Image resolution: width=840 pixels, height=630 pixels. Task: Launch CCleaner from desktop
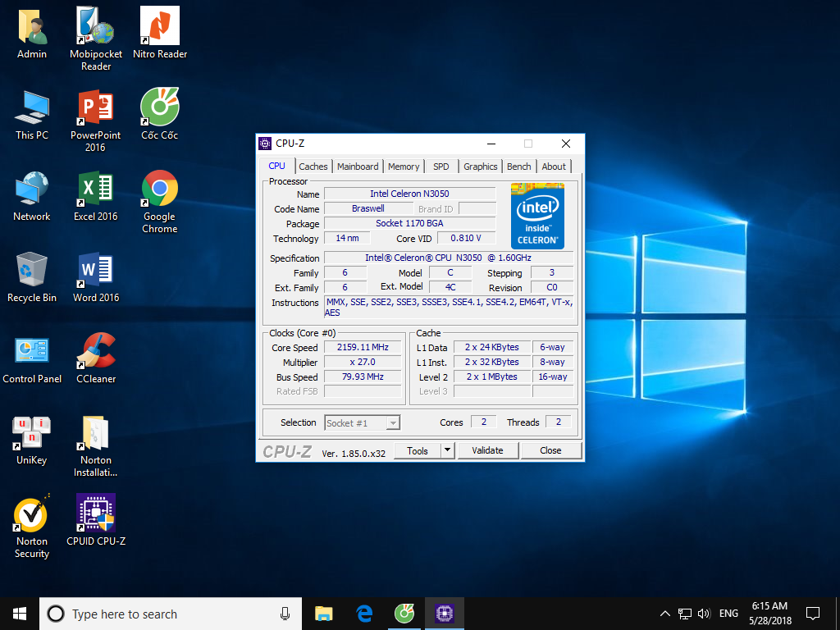point(96,358)
